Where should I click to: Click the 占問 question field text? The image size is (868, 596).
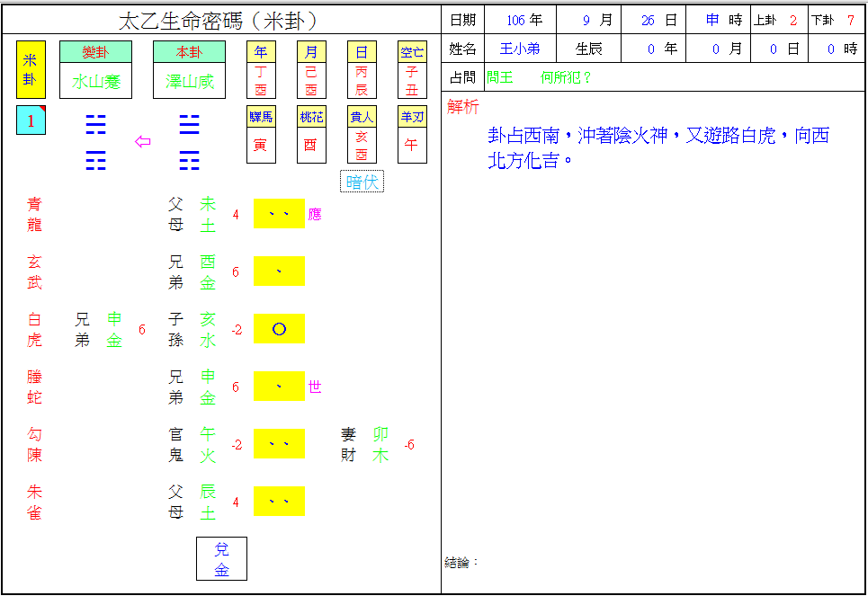click(540, 78)
